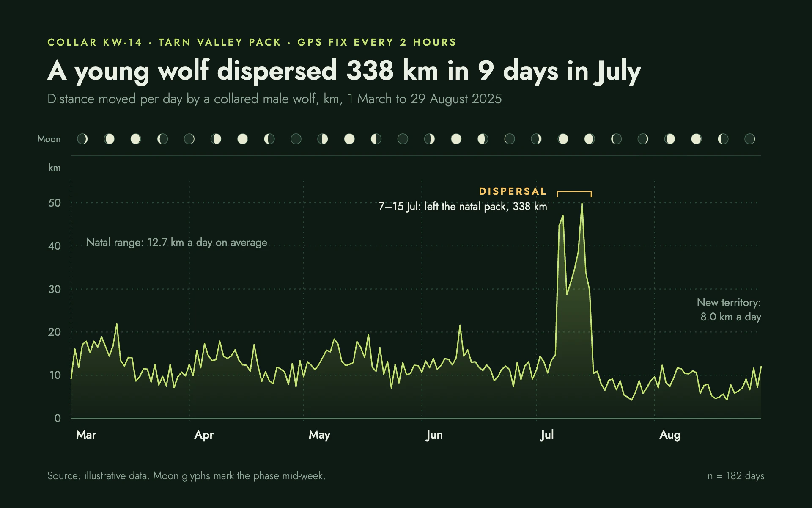Click the "Moon" row label
Image resolution: width=812 pixels, height=508 pixels.
[49, 139]
